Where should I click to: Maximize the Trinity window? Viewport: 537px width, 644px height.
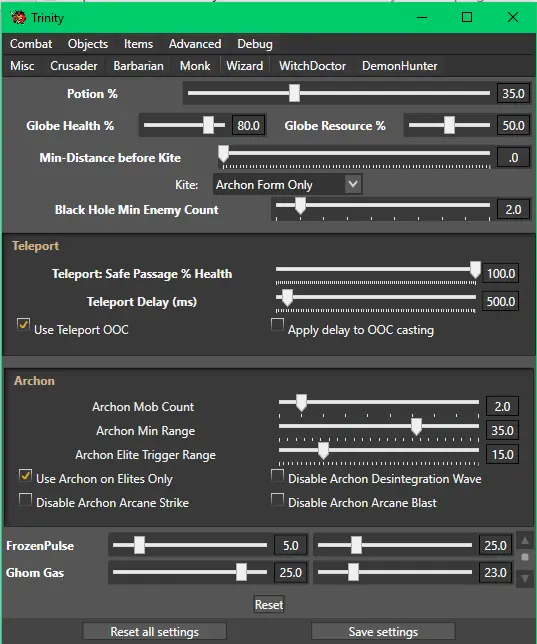tap(467, 17)
